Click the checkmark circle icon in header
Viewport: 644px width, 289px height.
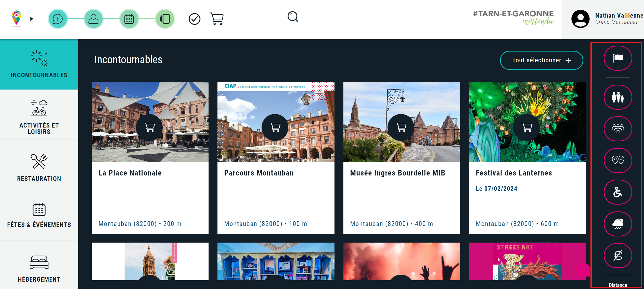[195, 19]
